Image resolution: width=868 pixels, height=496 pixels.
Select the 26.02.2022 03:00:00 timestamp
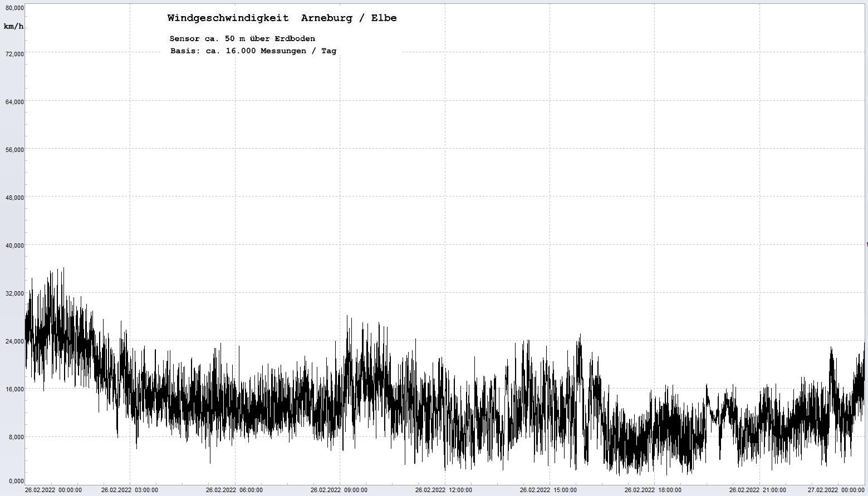[x=129, y=490]
